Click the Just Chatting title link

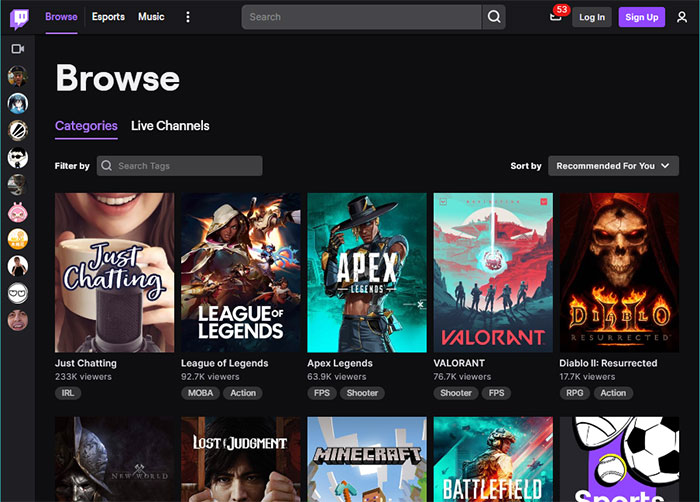click(86, 363)
